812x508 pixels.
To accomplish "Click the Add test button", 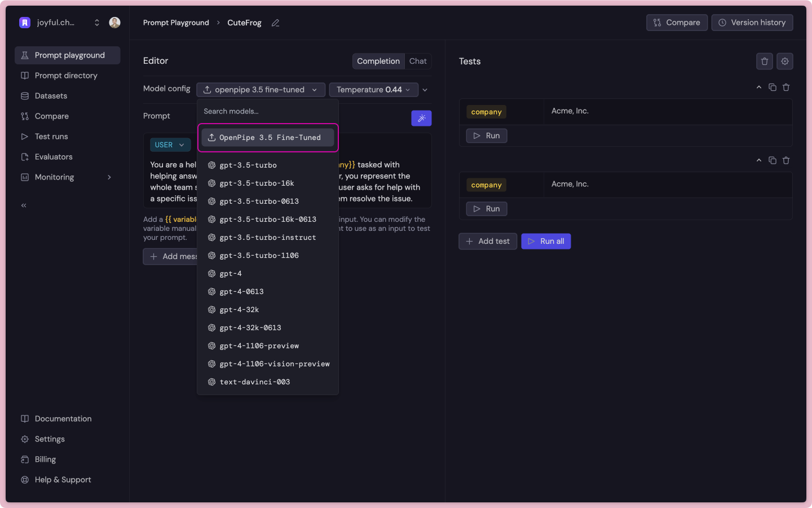I will coord(488,242).
